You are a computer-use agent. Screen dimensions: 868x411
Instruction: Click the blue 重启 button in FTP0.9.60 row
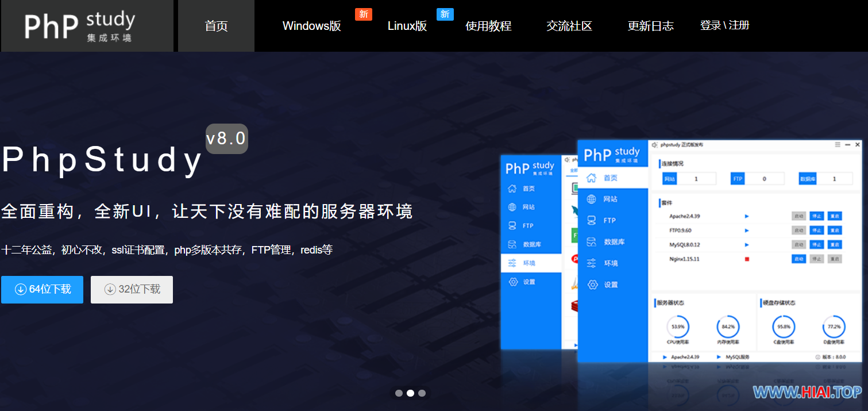coord(835,231)
